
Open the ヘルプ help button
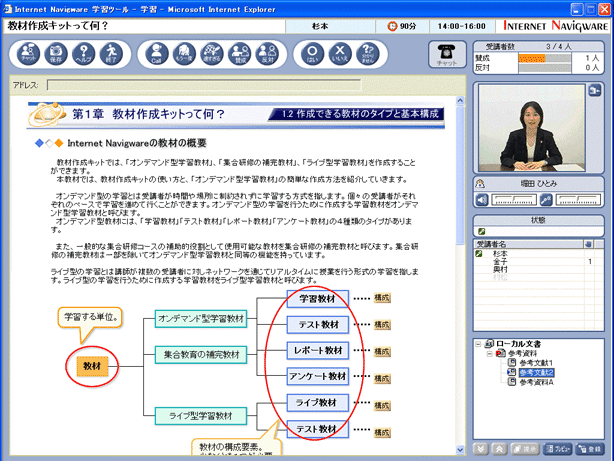pos(83,54)
